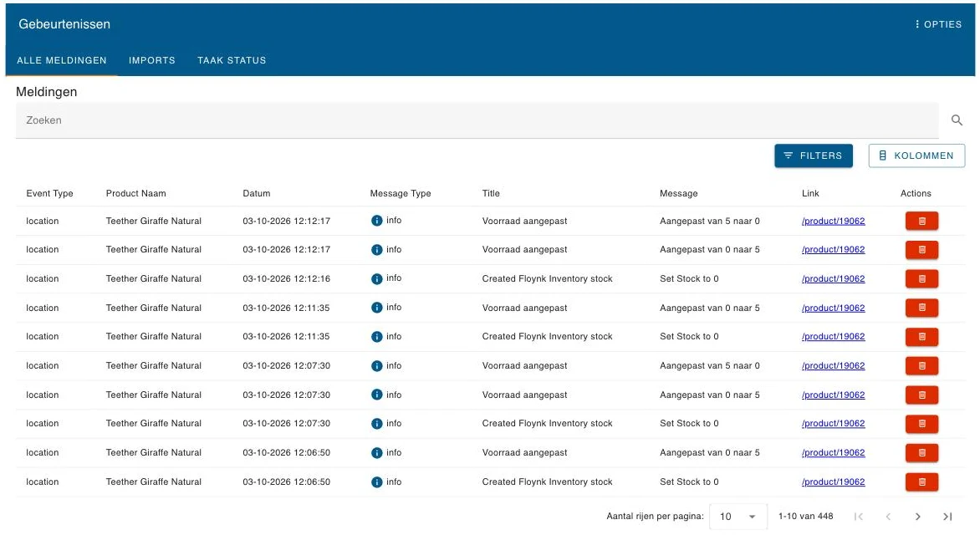This screenshot has width=980, height=535.
Task: Click the '1-10 van 448' pagination text
Action: click(805, 517)
